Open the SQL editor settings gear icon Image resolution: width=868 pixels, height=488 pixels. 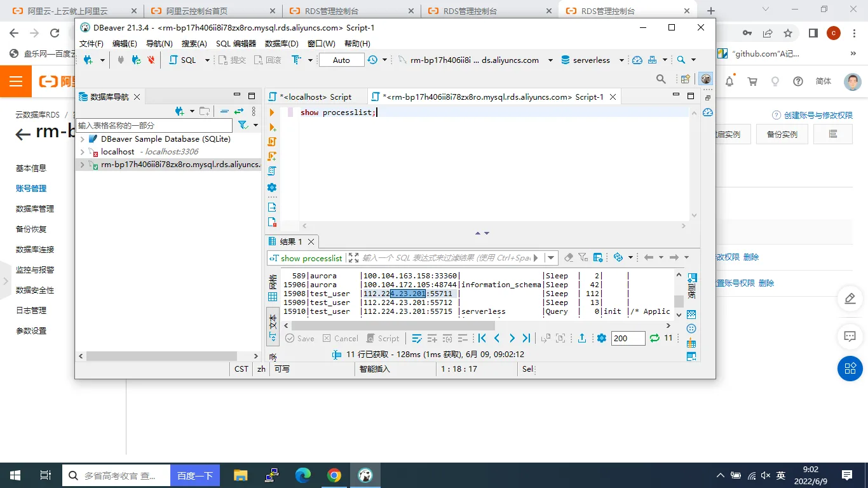click(x=272, y=187)
